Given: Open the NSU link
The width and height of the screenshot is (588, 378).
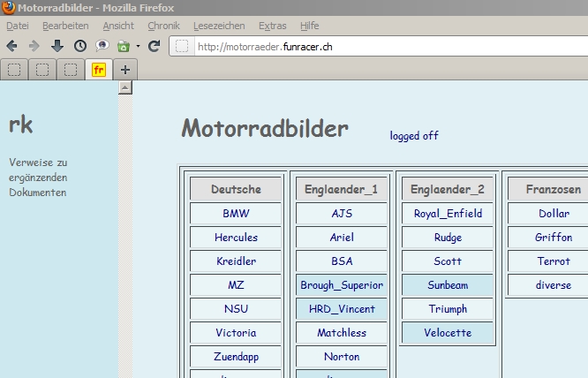Looking at the screenshot, I should 236,309.
